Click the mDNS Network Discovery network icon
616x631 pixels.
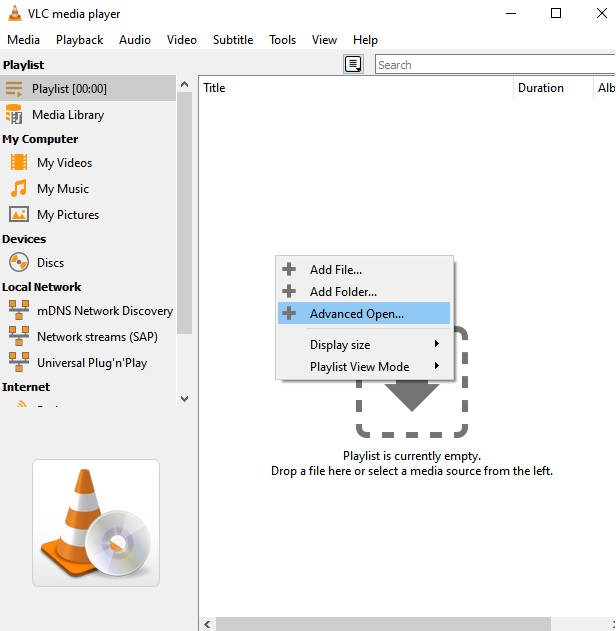click(19, 310)
